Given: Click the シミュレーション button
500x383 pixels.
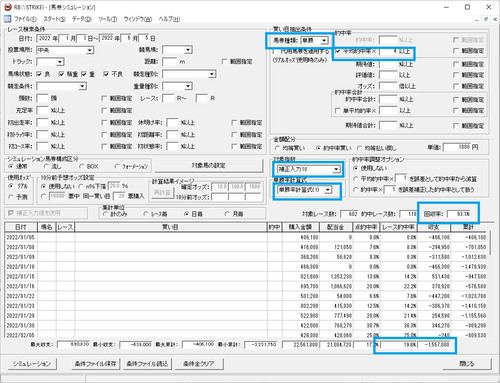Looking at the screenshot, I should 32,364.
